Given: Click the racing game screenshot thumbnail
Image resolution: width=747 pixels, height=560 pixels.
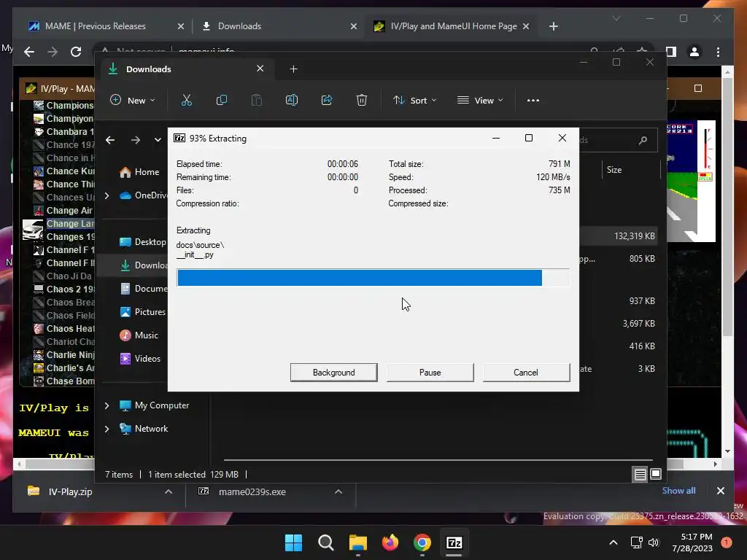Looking at the screenshot, I should point(691,181).
